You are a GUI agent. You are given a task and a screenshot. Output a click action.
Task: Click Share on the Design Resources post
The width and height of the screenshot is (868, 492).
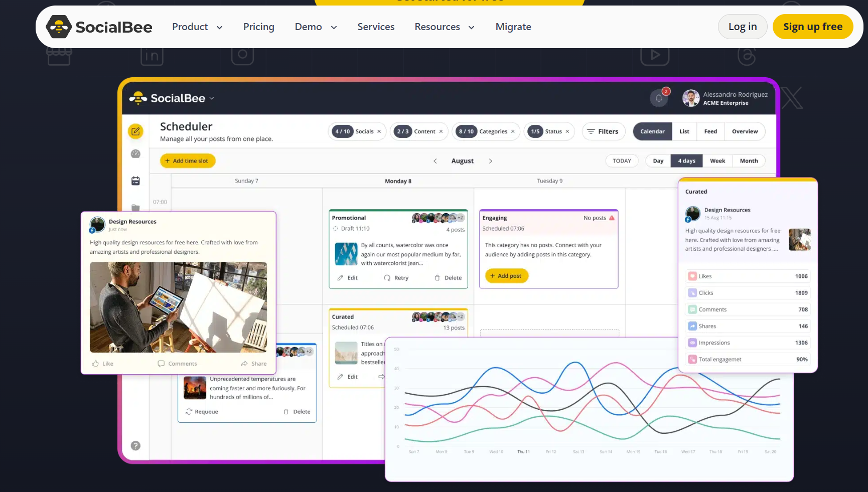pos(254,364)
